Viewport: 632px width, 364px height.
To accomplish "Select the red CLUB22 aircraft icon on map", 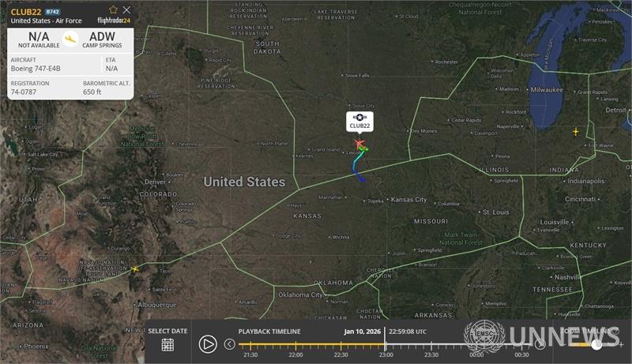I will pos(359,144).
